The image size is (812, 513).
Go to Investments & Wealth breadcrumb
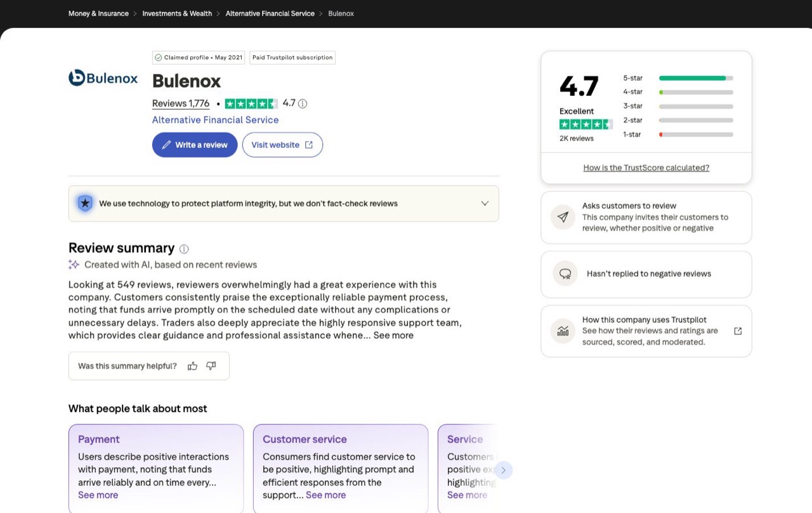177,13
